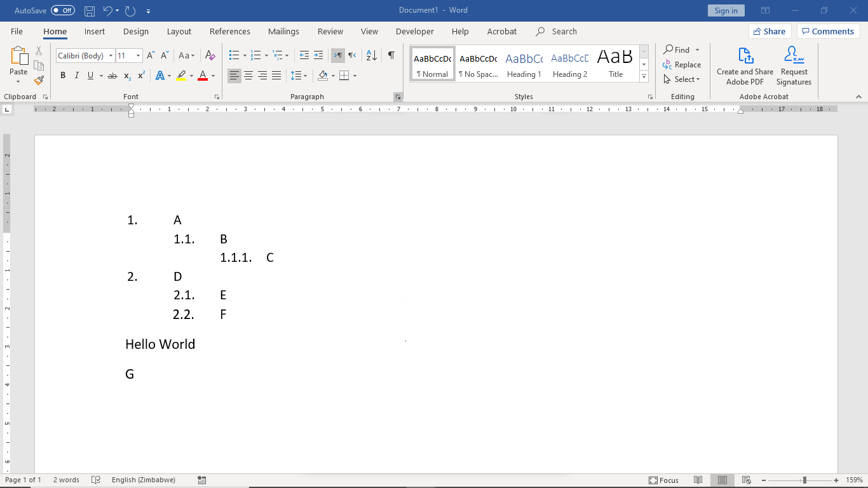Expand the Styles gallery More arrow
Screen dimensions: 868x488
644,77
